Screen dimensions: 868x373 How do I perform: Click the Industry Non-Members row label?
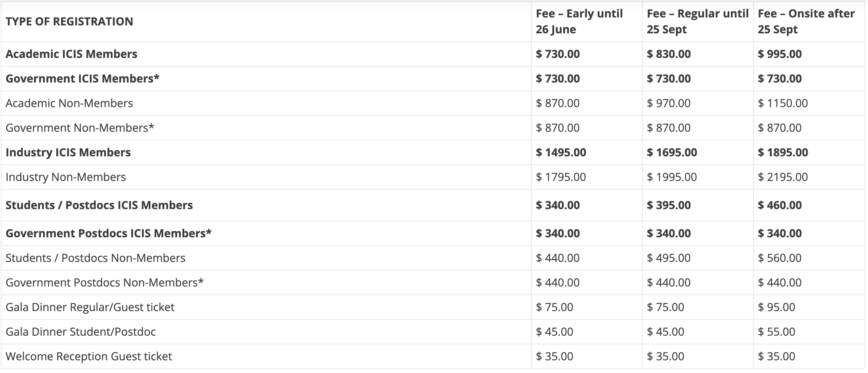pyautogui.click(x=66, y=177)
